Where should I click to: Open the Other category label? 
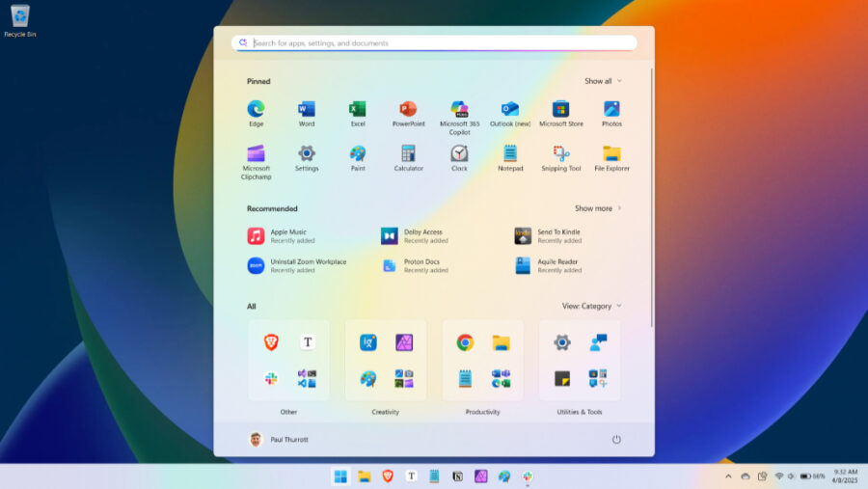[288, 412]
